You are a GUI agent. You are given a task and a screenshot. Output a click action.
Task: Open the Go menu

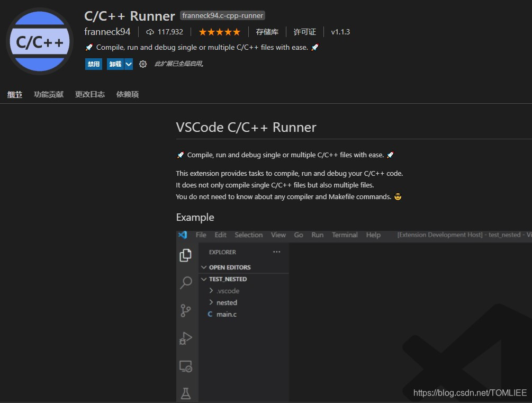[x=299, y=235]
